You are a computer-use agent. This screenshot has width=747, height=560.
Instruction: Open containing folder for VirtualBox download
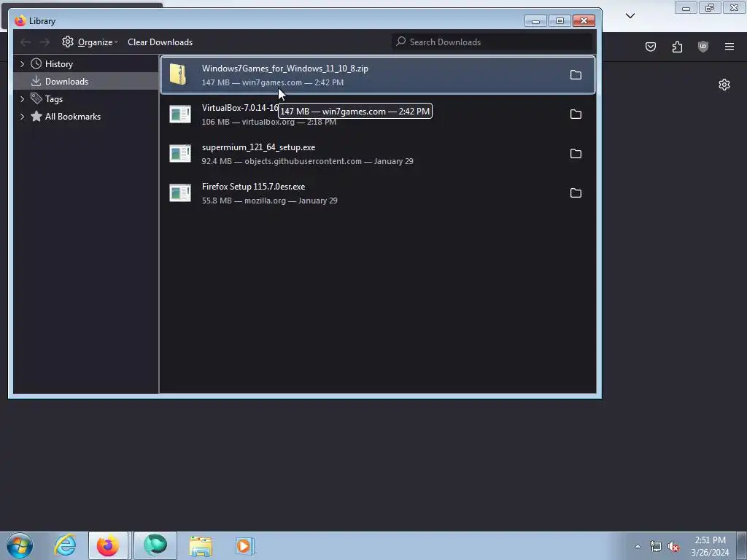pyautogui.click(x=576, y=114)
